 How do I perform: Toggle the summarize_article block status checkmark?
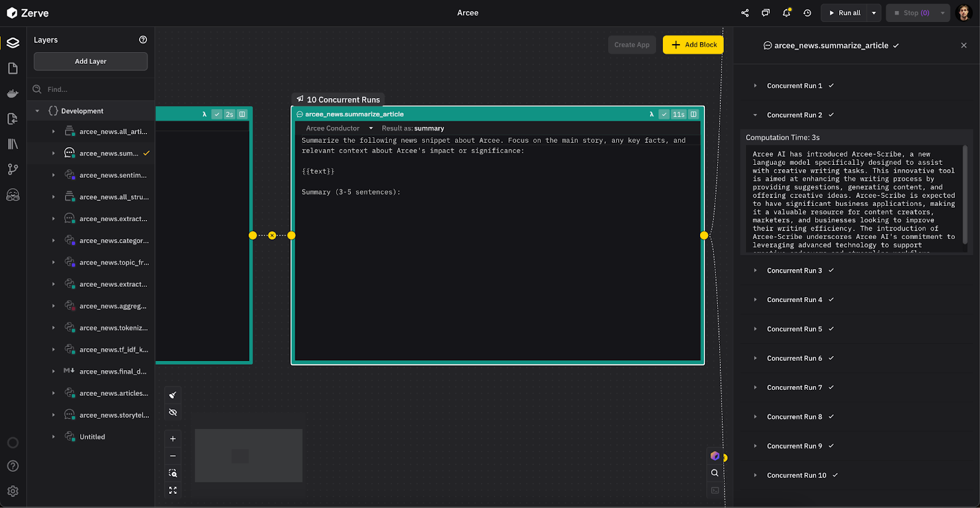tap(664, 114)
